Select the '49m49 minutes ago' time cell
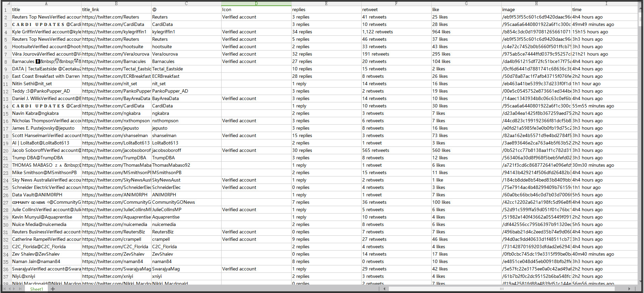The height and width of the screenshot is (293, 644). point(604,24)
